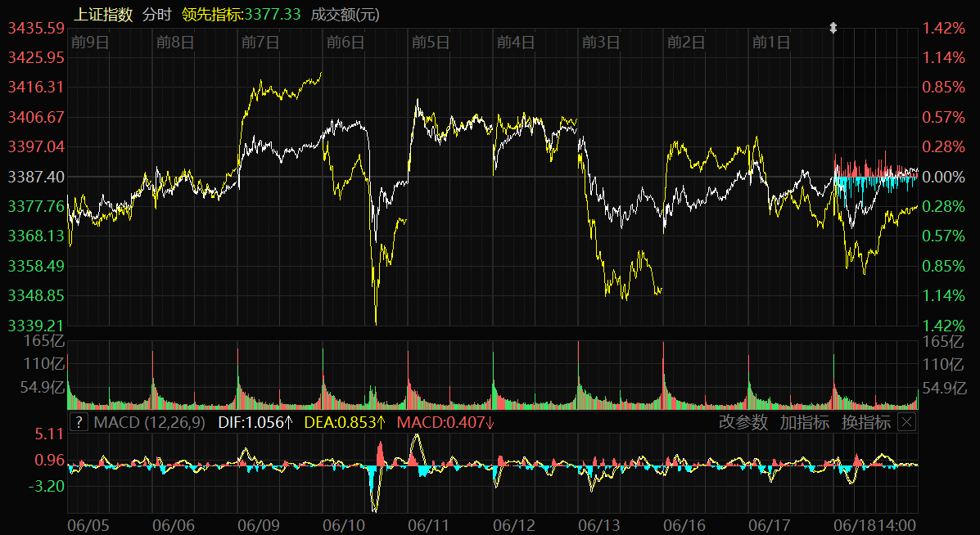Select the 前7日 day section label
The height and width of the screenshot is (535, 980).
click(260, 43)
